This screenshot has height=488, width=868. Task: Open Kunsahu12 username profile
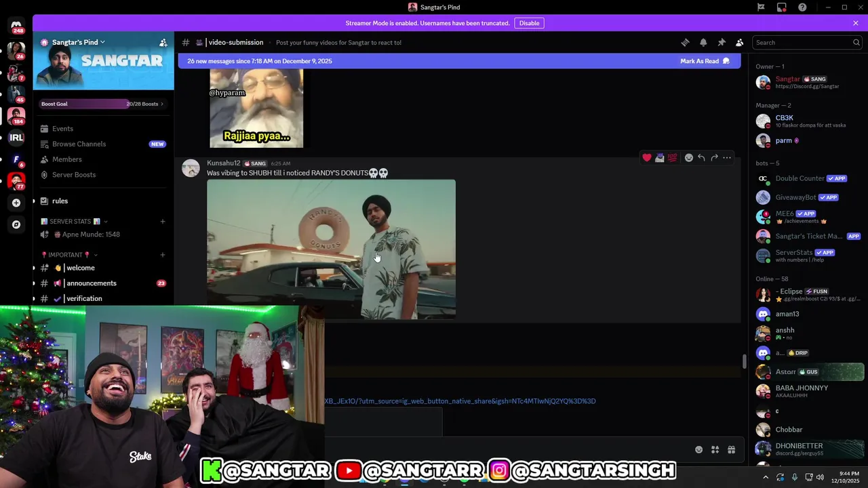point(224,163)
